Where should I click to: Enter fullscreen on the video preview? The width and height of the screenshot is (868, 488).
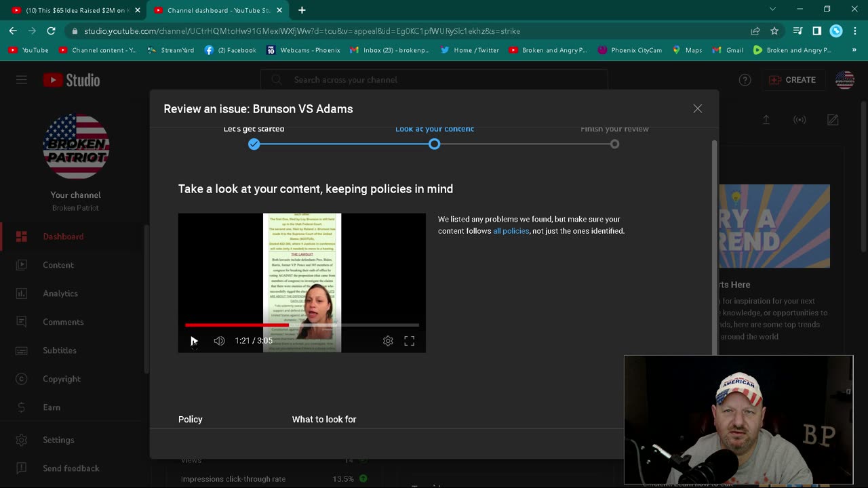410,341
